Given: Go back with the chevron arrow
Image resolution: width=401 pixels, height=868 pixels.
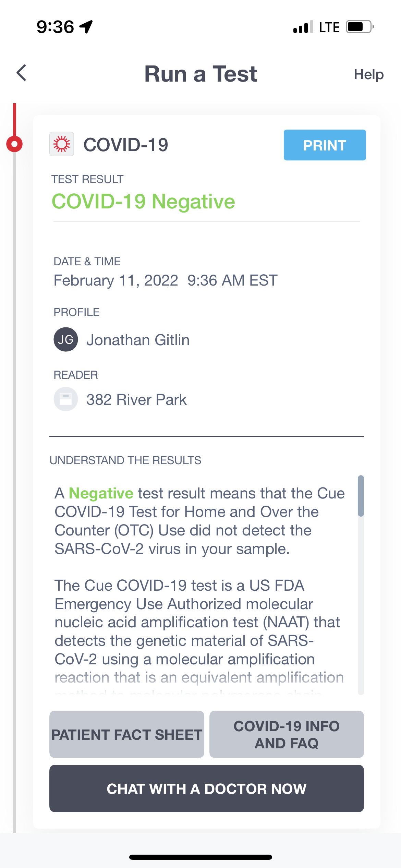Looking at the screenshot, I should [21, 73].
